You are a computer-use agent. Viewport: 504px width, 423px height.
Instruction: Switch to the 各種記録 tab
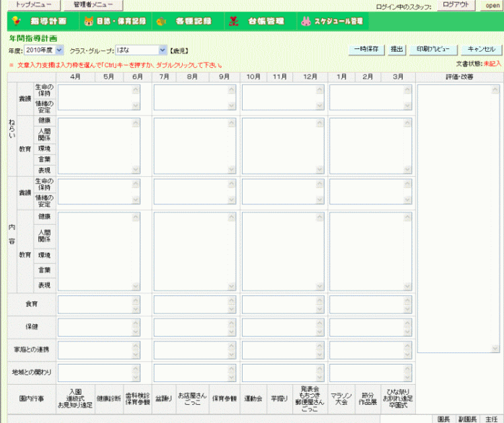[191, 21]
